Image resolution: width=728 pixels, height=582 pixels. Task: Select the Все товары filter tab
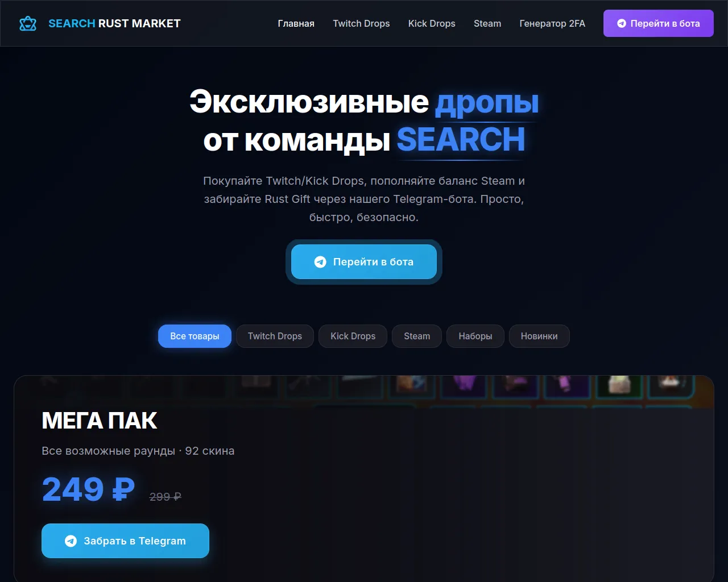(195, 336)
